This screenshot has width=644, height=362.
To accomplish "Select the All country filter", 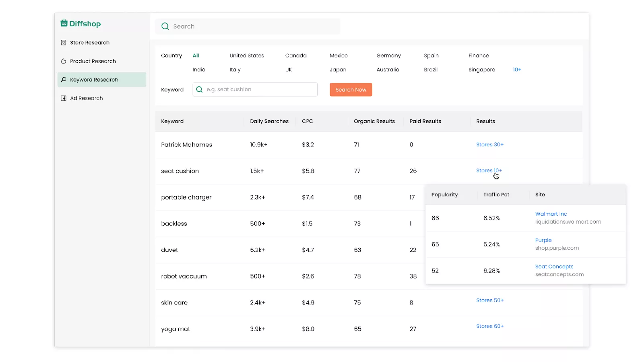I will 196,56.
